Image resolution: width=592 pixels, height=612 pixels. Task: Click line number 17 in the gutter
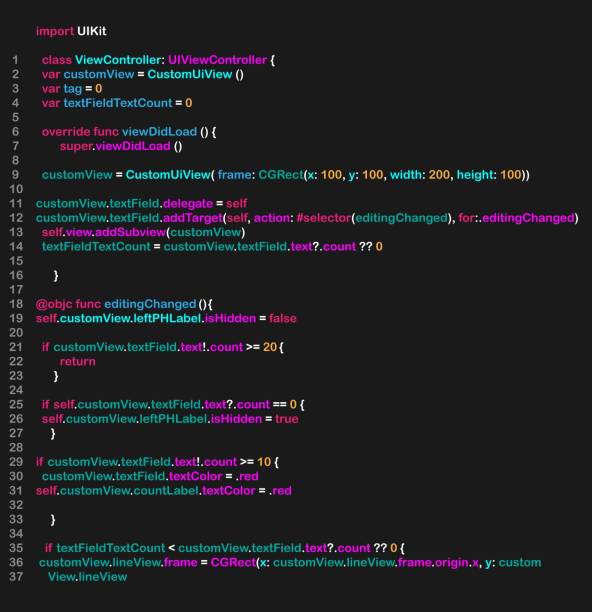pyautogui.click(x=16, y=290)
